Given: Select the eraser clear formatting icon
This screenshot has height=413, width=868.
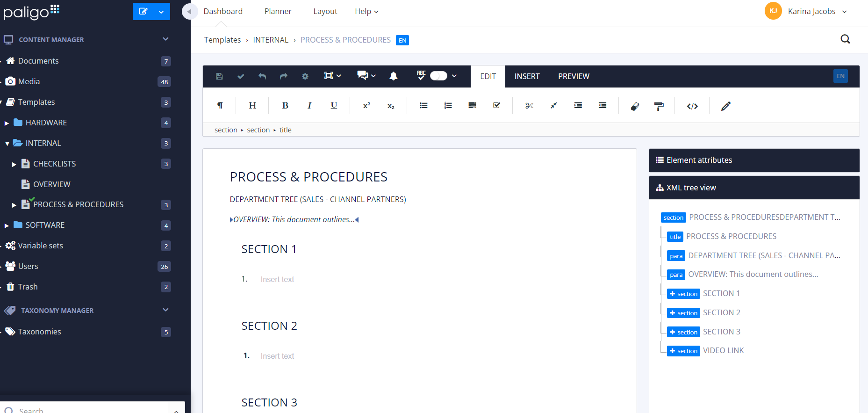Looking at the screenshot, I should click(635, 106).
